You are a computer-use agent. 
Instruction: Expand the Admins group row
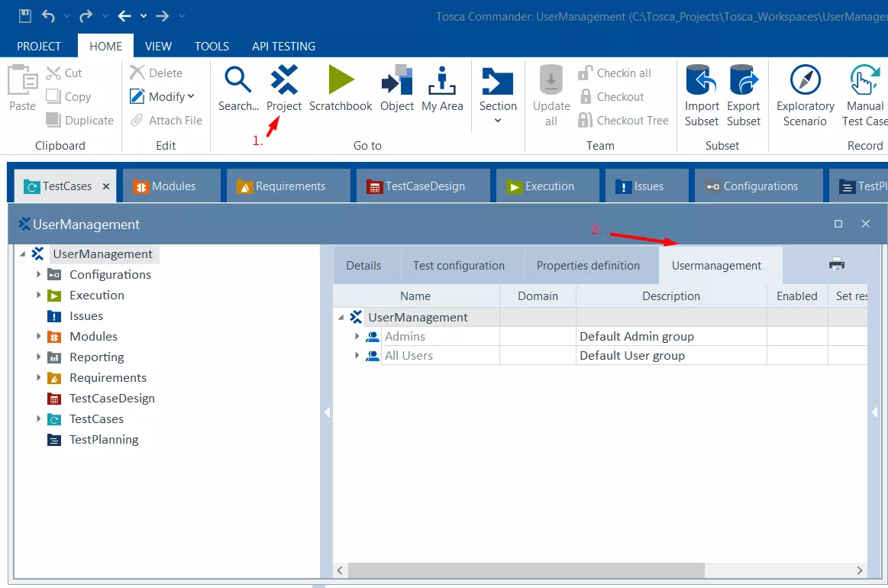click(x=357, y=336)
